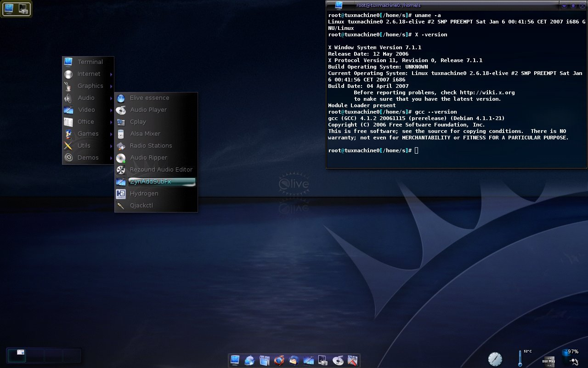This screenshot has width=588, height=368.
Task: Click the Hydrogen drum machine icon
Action: pyautogui.click(x=121, y=194)
